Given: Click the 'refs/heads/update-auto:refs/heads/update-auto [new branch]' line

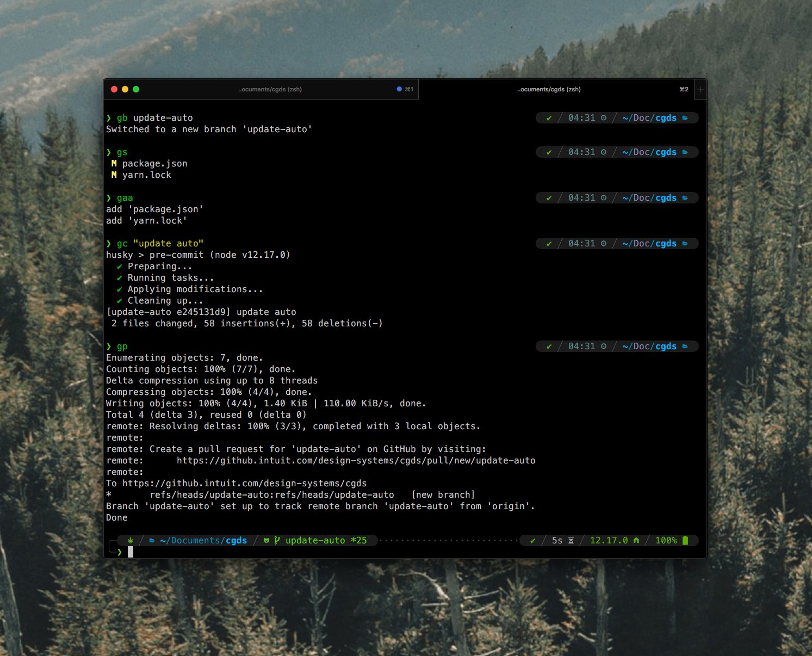Looking at the screenshot, I should click(291, 494).
